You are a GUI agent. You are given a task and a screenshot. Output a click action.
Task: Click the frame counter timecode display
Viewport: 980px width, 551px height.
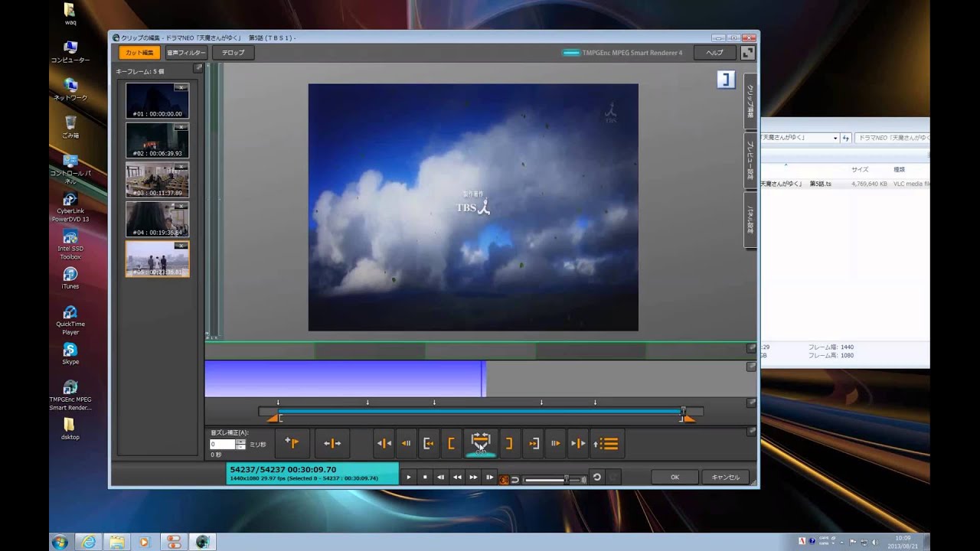312,474
